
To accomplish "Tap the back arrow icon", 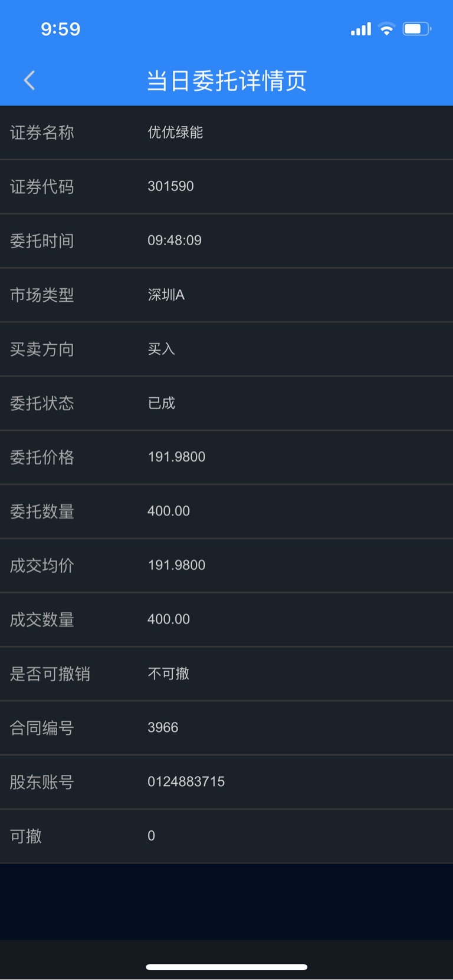I will click(x=29, y=80).
